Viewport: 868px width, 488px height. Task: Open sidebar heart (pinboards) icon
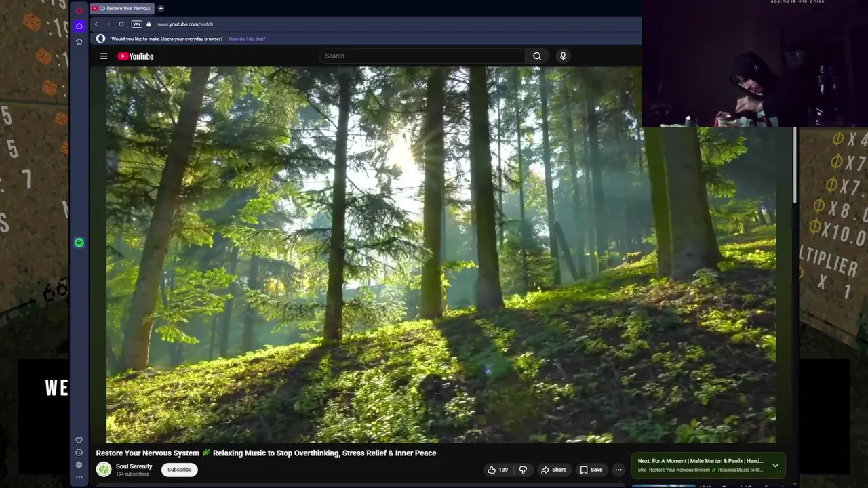79,440
